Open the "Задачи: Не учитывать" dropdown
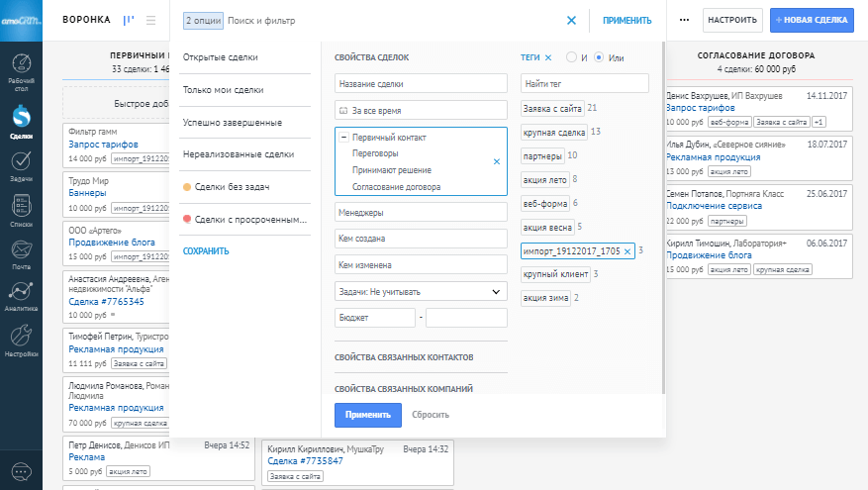Screen dimensions: 868x490 pos(421,291)
